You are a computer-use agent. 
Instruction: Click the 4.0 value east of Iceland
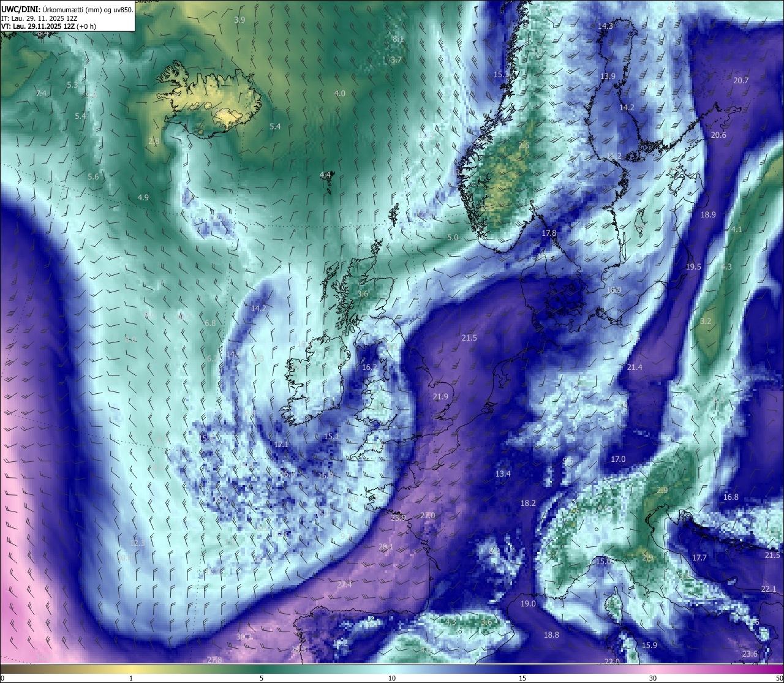click(339, 93)
